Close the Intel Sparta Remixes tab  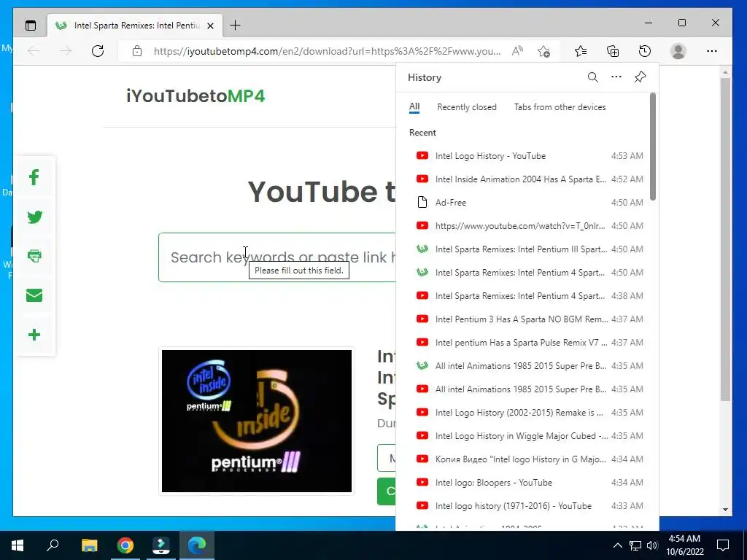210,26
